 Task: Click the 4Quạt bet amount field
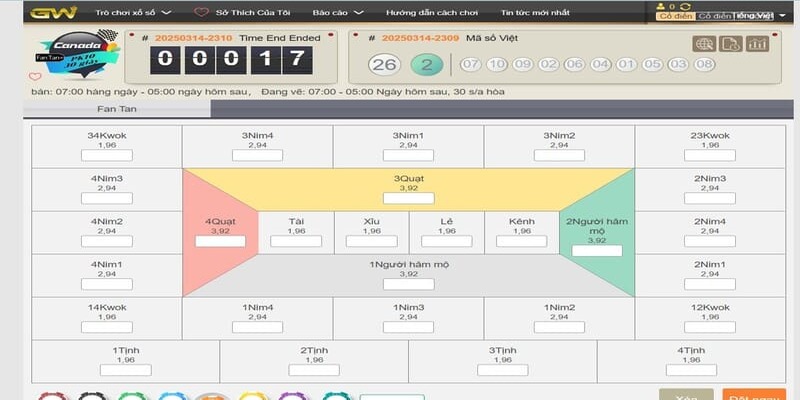(220, 241)
